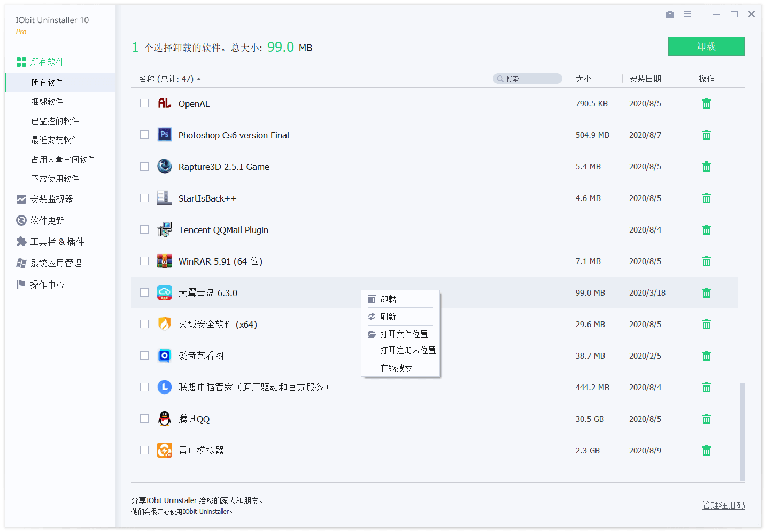This screenshot has width=766, height=532.
Task: Open the 管理注册码 link
Action: [x=723, y=505]
